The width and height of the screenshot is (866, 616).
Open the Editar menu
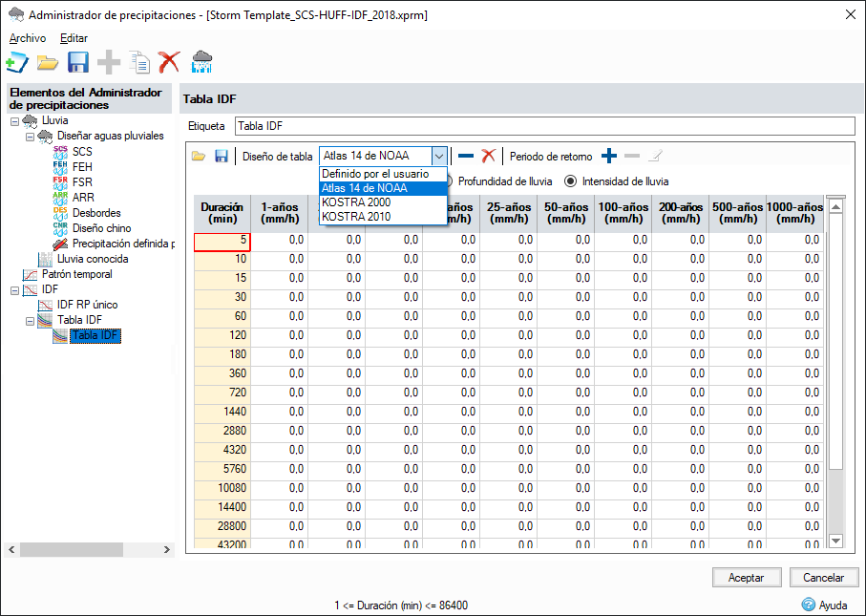(74, 38)
